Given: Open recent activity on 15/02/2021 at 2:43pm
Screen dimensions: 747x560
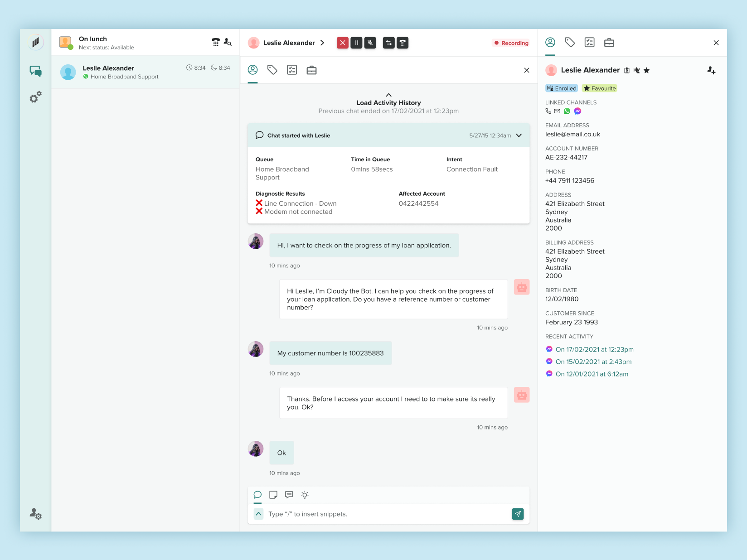Looking at the screenshot, I should tap(593, 362).
